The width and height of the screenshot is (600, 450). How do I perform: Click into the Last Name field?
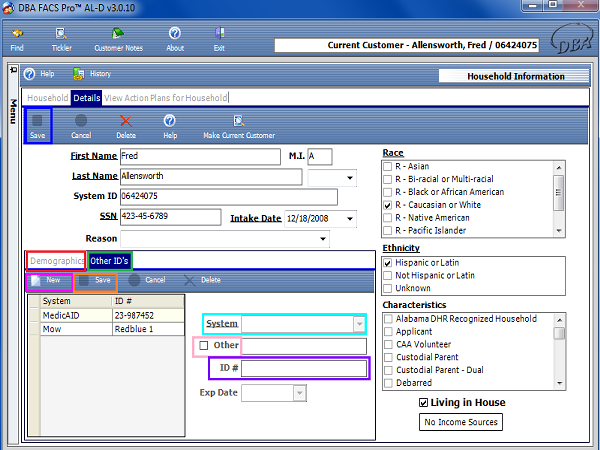click(x=211, y=176)
